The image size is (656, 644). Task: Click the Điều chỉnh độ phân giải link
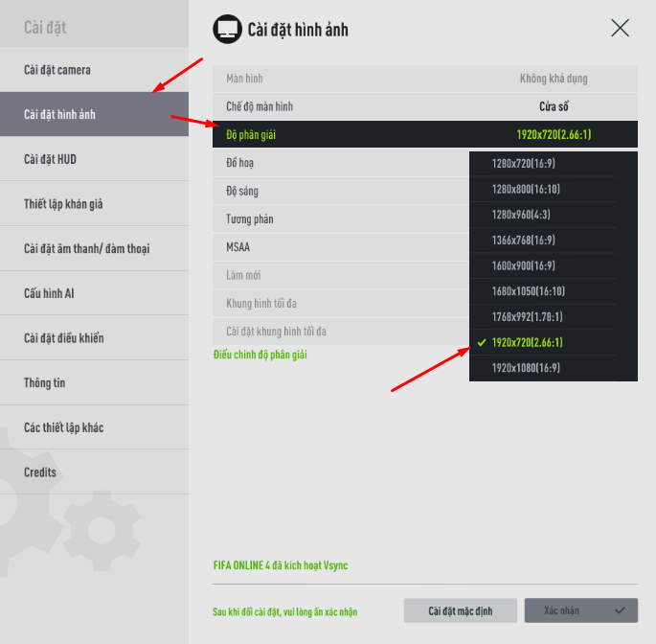click(x=260, y=355)
